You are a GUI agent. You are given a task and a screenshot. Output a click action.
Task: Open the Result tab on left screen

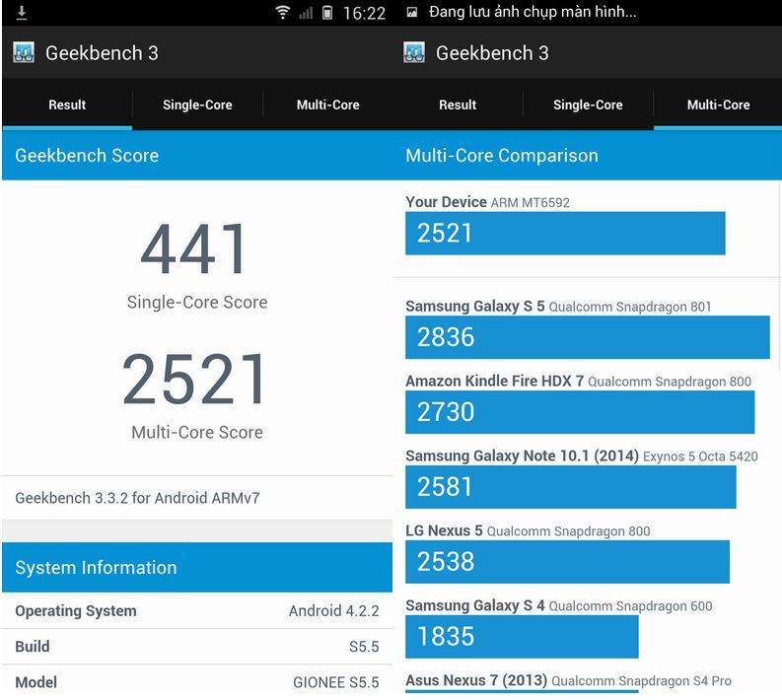tap(67, 105)
